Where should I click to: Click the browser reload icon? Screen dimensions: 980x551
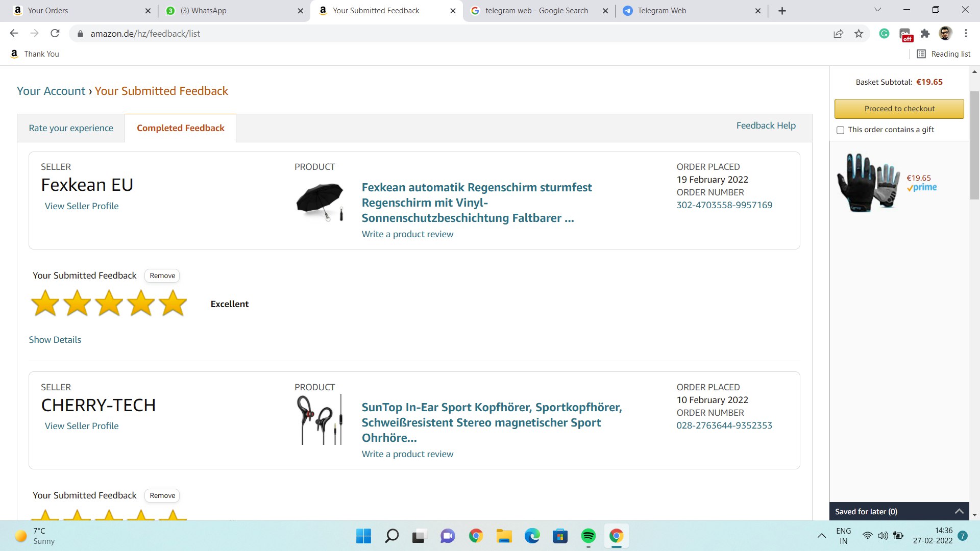pos(55,34)
